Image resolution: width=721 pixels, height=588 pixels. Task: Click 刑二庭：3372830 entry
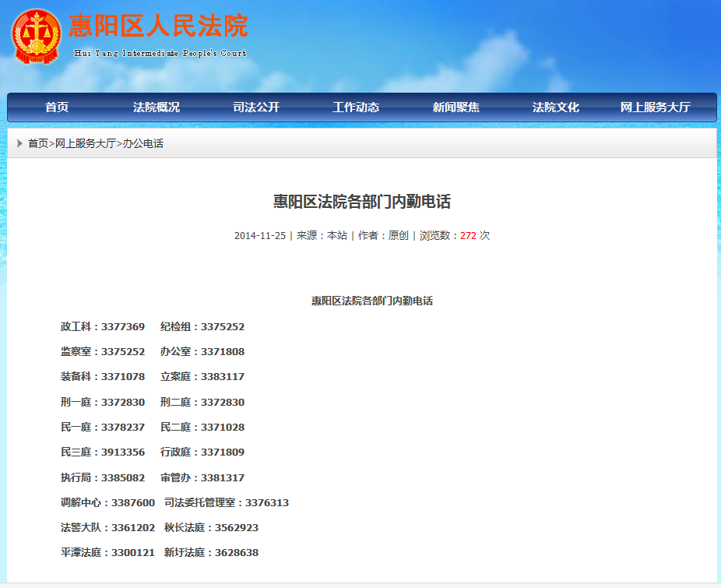[x=202, y=402]
